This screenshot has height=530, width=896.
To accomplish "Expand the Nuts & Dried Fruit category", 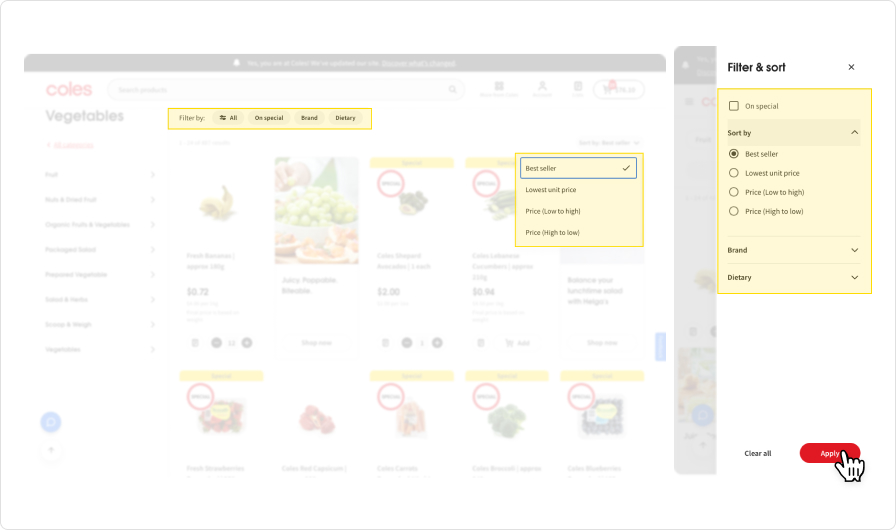I will pyautogui.click(x=100, y=200).
